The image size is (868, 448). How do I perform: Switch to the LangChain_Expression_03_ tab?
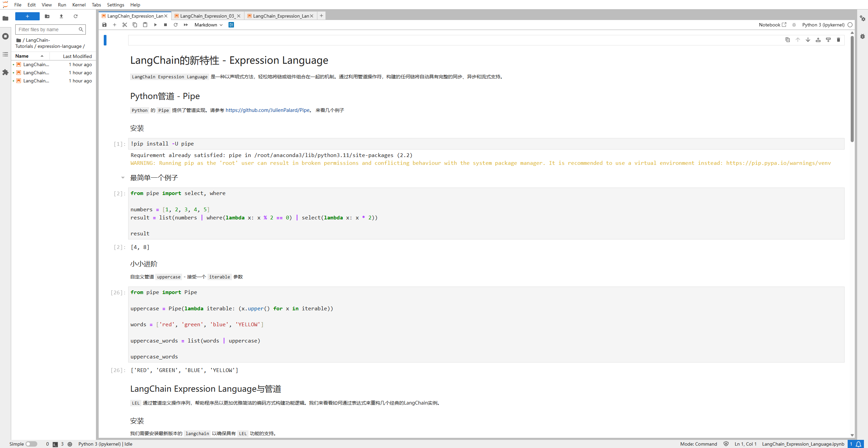pyautogui.click(x=207, y=16)
